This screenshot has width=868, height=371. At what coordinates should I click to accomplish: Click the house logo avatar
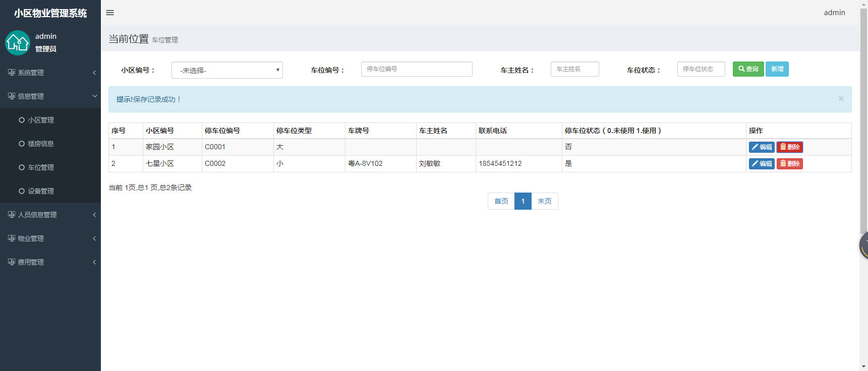pyautogui.click(x=18, y=43)
